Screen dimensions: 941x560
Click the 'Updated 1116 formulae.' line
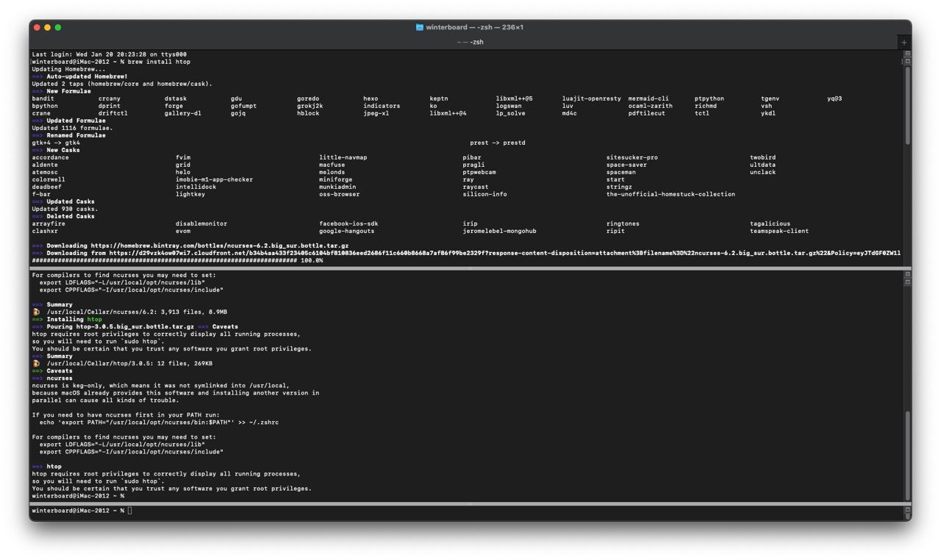73,128
